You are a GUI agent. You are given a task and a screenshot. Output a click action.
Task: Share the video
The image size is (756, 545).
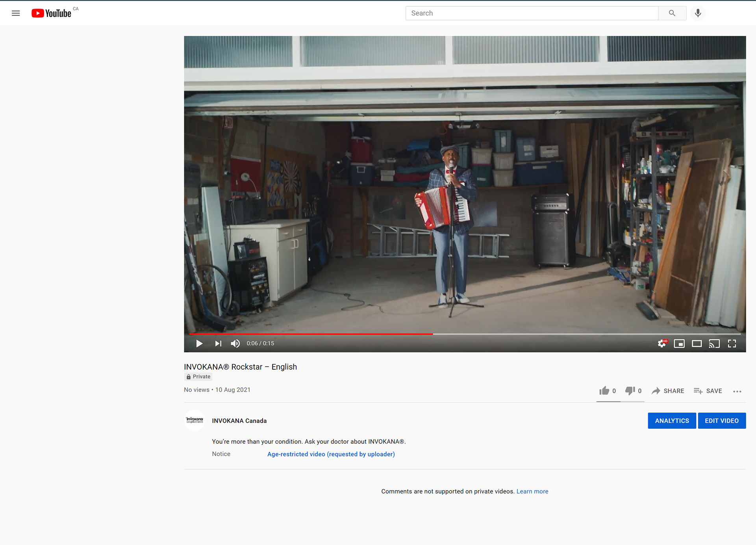tap(668, 391)
